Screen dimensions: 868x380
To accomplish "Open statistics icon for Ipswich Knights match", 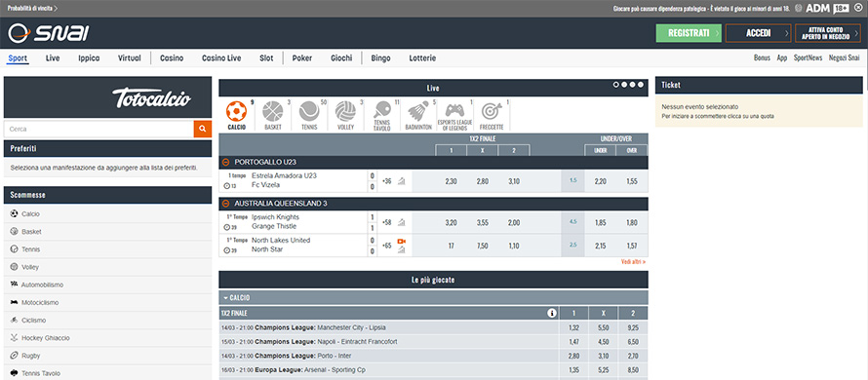I will tap(402, 222).
